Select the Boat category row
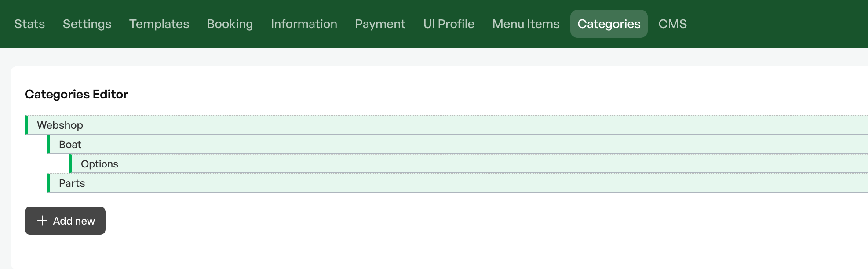The width and height of the screenshot is (868, 269). click(x=457, y=144)
